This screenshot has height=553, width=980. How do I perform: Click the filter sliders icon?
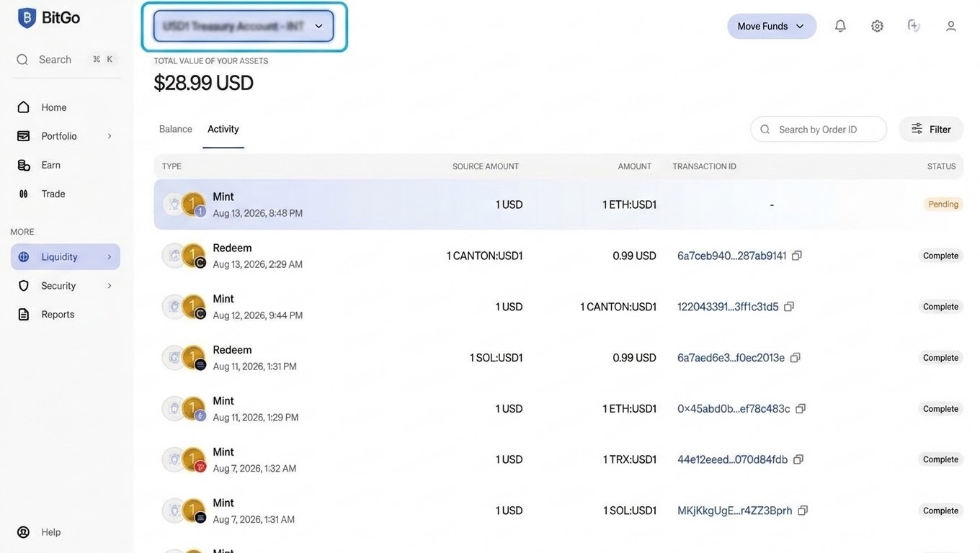(x=917, y=129)
